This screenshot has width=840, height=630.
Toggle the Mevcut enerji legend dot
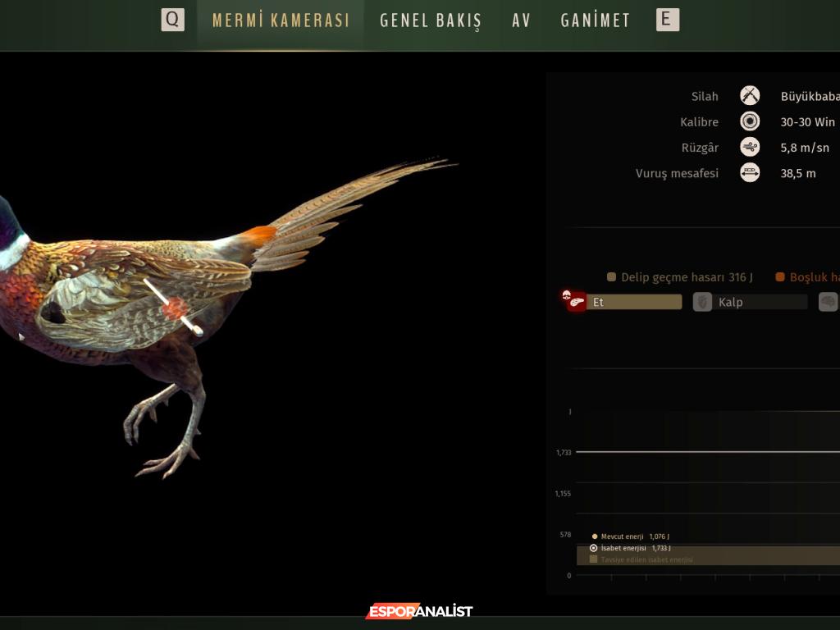pos(595,536)
